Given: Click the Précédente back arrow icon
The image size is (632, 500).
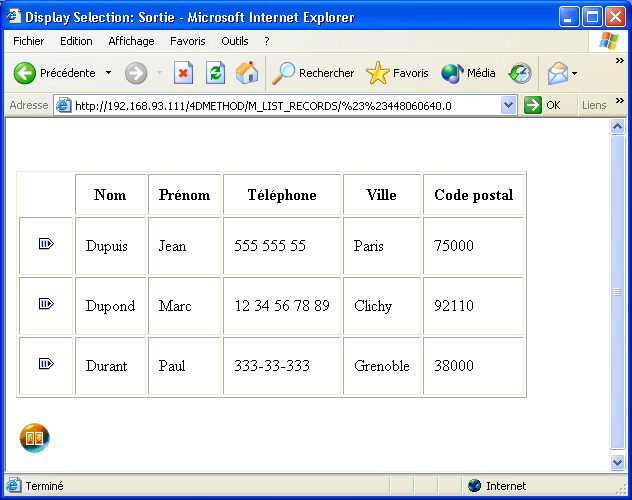Looking at the screenshot, I should 25,73.
